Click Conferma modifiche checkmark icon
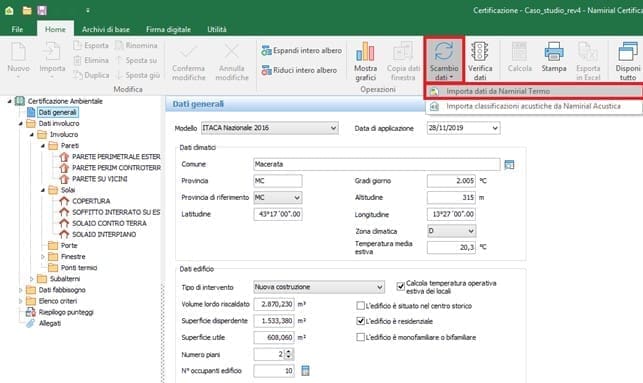643x383 pixels. 188,52
